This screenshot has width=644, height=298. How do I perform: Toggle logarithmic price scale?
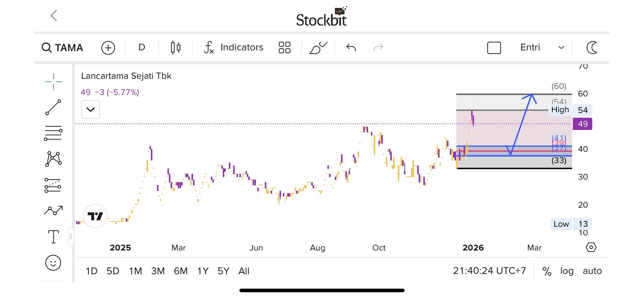coord(567,271)
